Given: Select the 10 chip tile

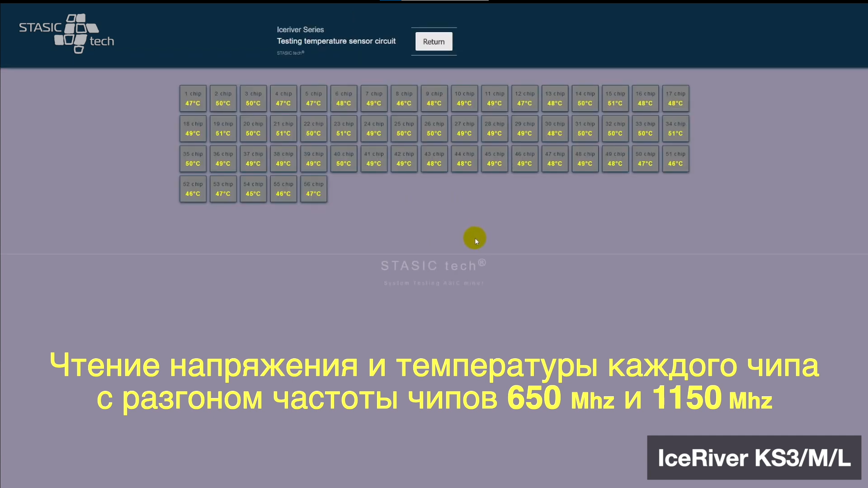Looking at the screenshot, I should (464, 99).
